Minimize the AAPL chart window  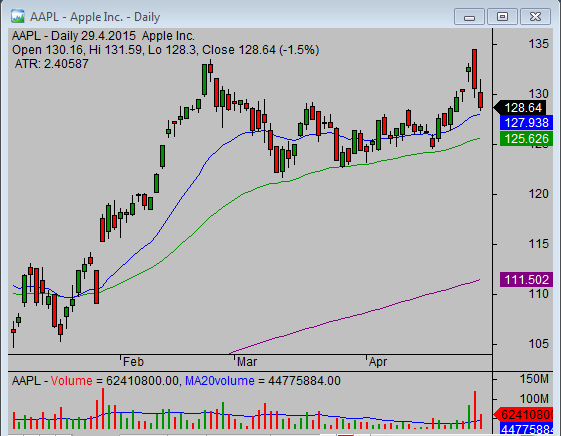pyautogui.click(x=469, y=17)
